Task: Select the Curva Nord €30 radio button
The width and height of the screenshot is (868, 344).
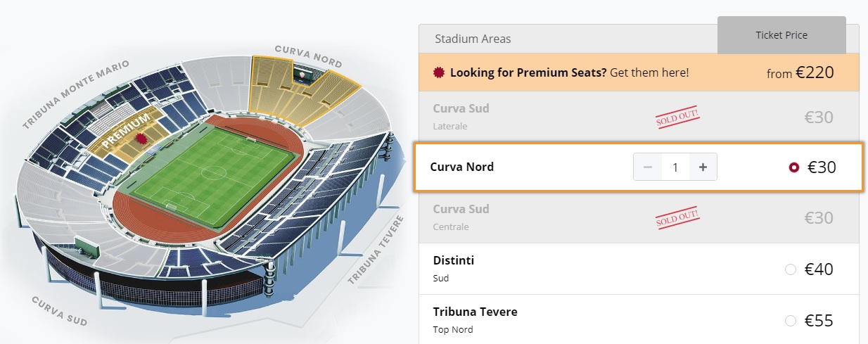Action: point(794,167)
